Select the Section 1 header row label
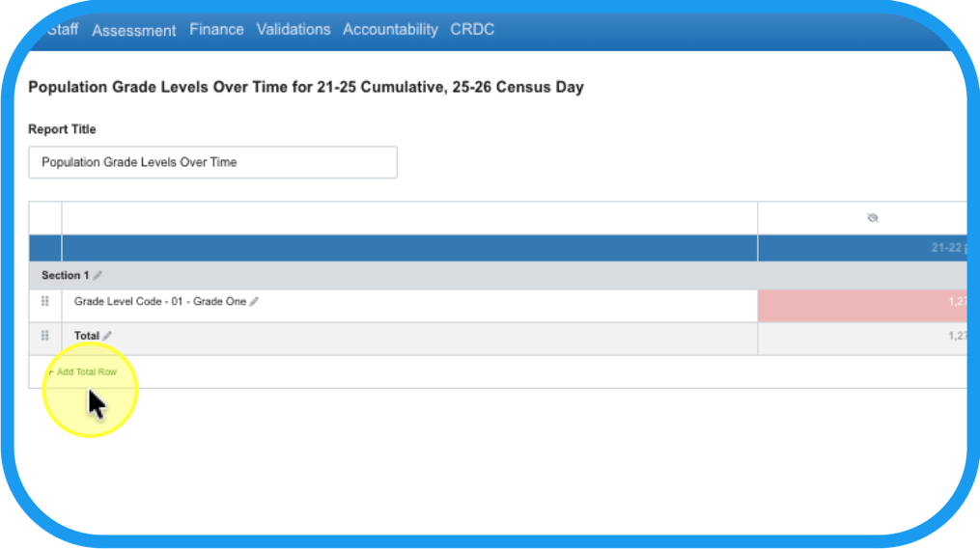 [60, 276]
